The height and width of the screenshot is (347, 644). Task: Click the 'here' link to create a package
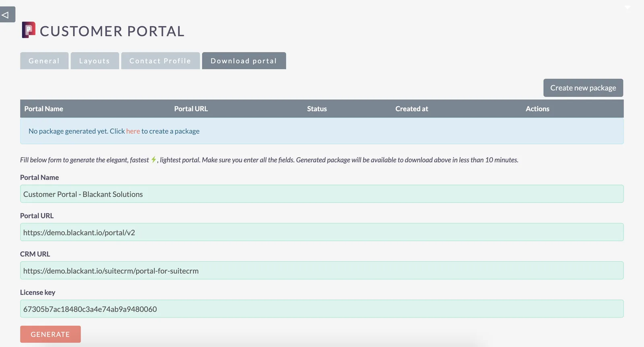tap(133, 131)
